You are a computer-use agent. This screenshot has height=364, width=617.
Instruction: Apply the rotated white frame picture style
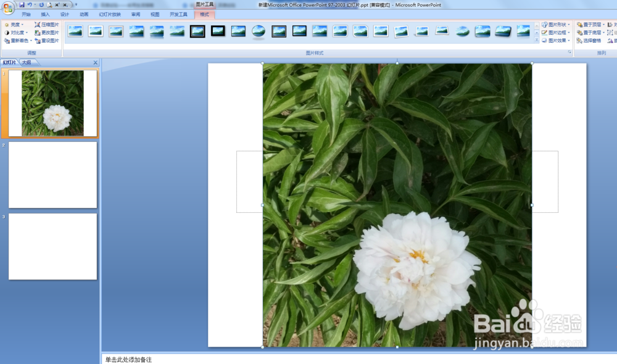[402, 31]
